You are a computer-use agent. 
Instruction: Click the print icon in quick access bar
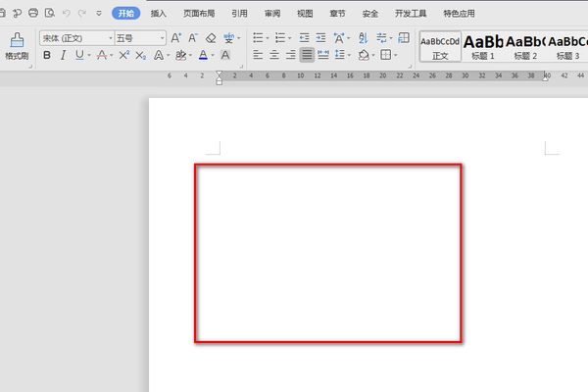click(x=33, y=13)
